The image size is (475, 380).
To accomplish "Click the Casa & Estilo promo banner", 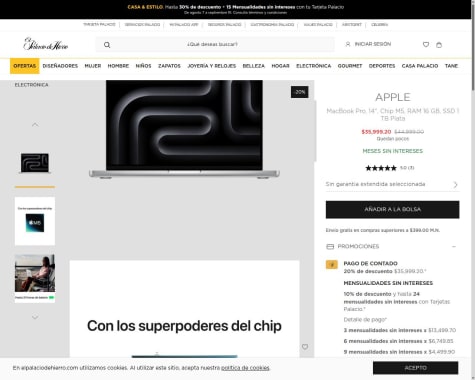I will tap(236, 9).
